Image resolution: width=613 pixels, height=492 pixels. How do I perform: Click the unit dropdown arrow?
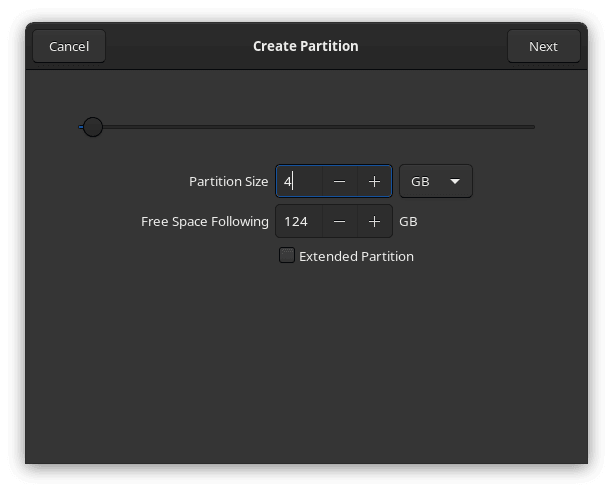tap(455, 181)
